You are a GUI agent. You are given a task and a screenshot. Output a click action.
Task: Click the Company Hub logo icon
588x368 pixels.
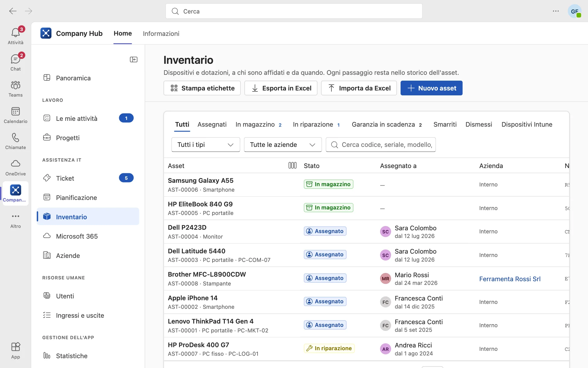(x=46, y=33)
